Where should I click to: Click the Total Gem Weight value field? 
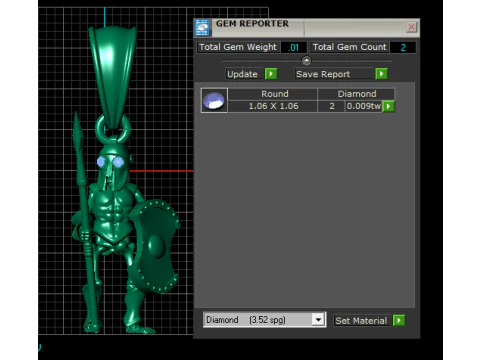293,47
